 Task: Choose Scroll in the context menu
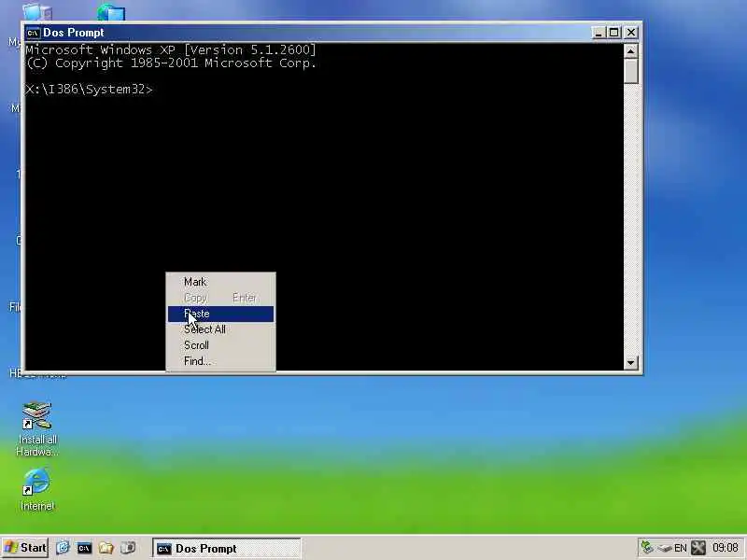click(220, 345)
